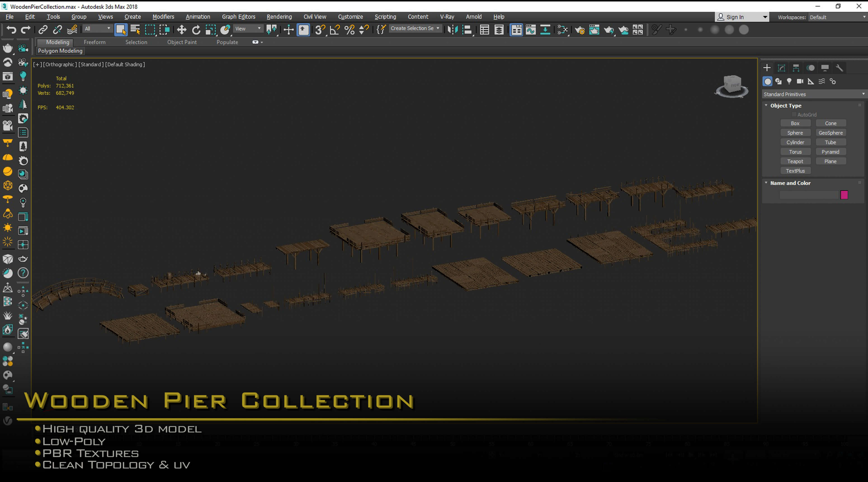Click the Cylinder primitive button
868x482 pixels.
coord(795,142)
